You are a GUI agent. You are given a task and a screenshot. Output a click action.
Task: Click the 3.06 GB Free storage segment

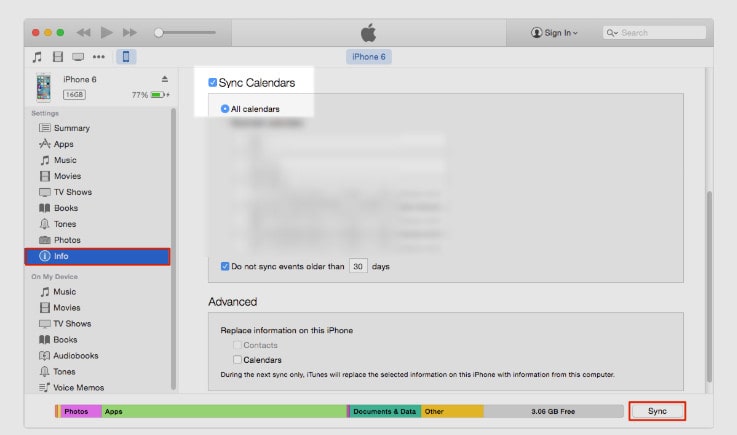click(553, 411)
